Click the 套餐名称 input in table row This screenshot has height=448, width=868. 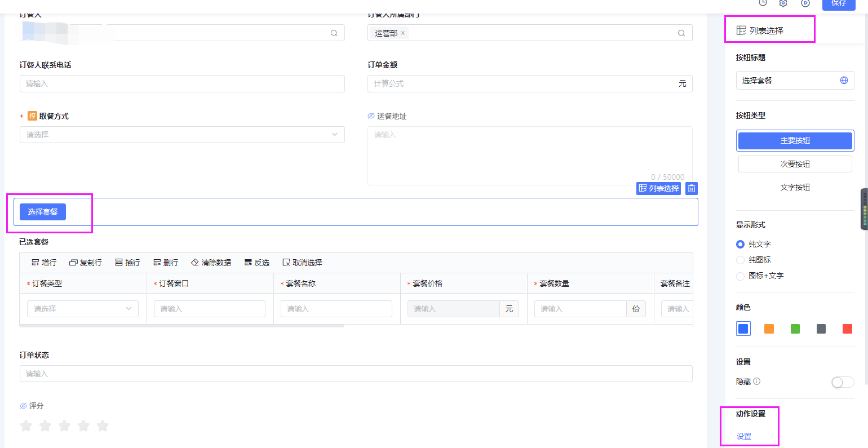tap(336, 309)
